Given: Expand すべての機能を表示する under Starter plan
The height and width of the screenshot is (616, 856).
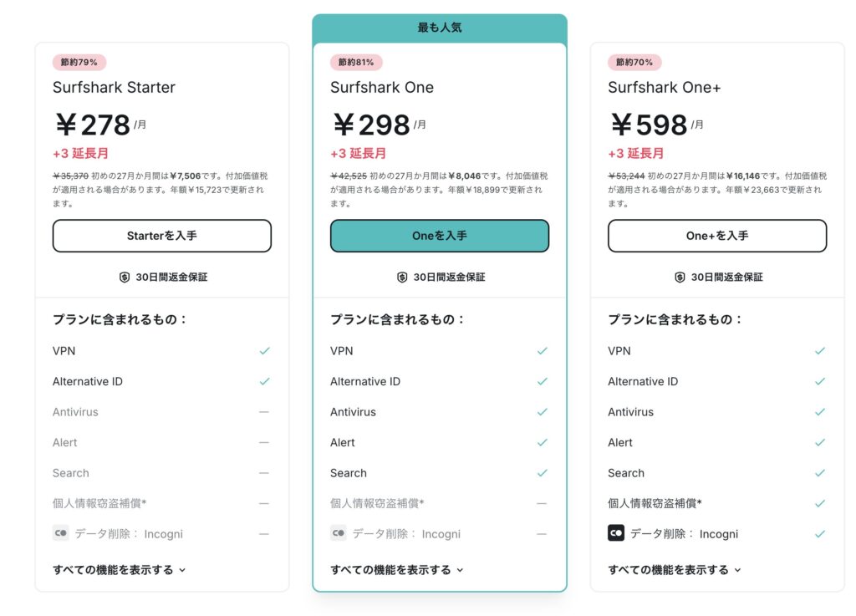Looking at the screenshot, I should [x=116, y=569].
